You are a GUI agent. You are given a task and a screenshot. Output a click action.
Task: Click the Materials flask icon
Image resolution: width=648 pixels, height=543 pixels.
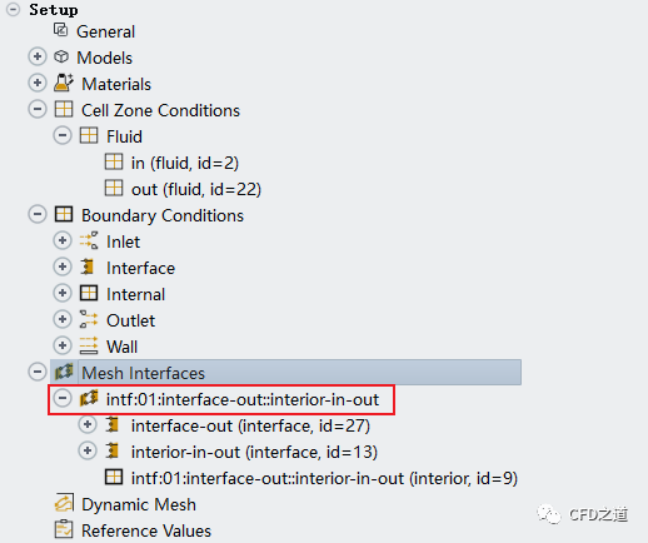tap(62, 84)
